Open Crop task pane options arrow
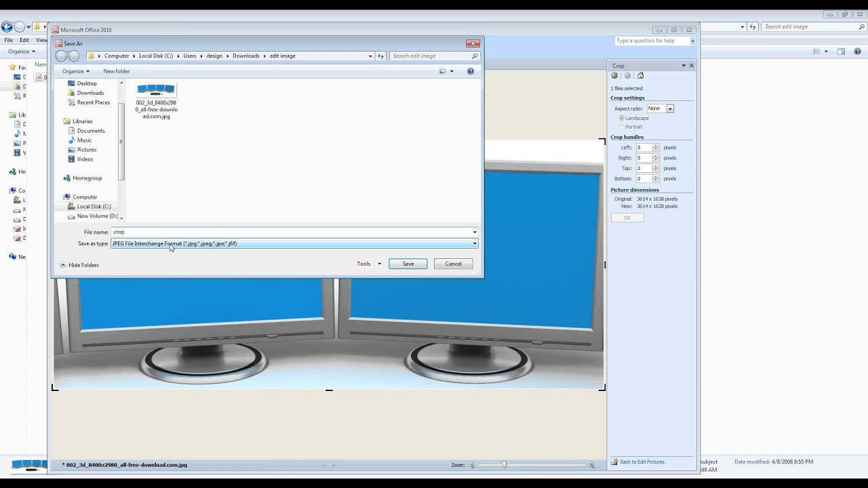The width and height of the screenshot is (868, 488). coord(684,66)
